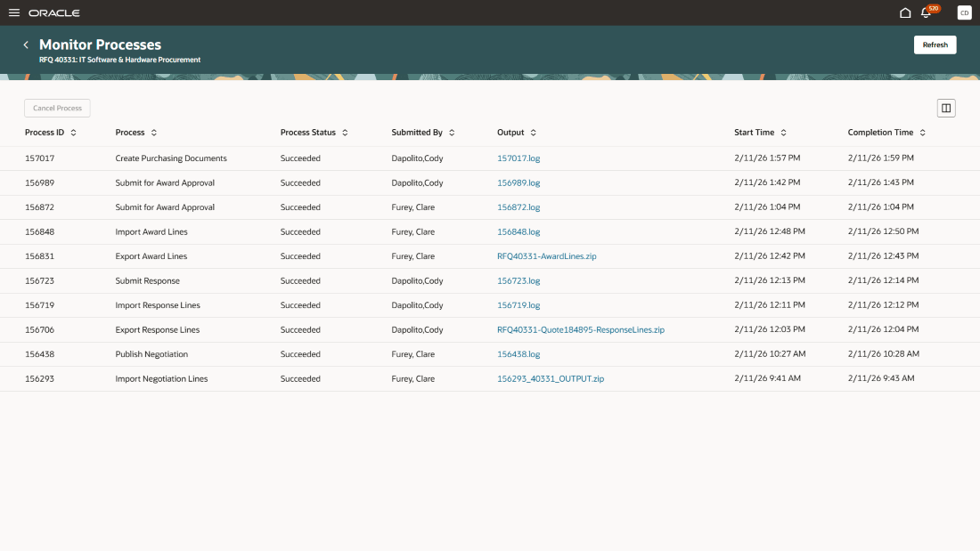Image resolution: width=980 pixels, height=551 pixels.
Task: Toggle descending sort on Completion Time
Action: pos(923,132)
